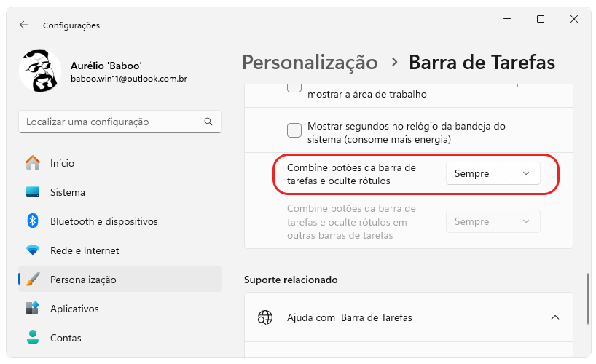Enable Mostrar segundos no relógio checkbox
The height and width of the screenshot is (364, 596).
294,130
